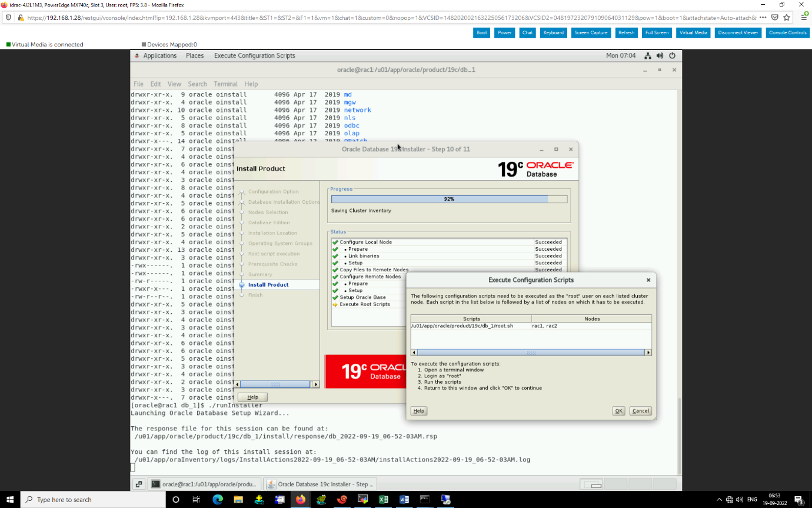The height and width of the screenshot is (508, 812).
Task: Click the Scripts column header
Action: (471, 318)
